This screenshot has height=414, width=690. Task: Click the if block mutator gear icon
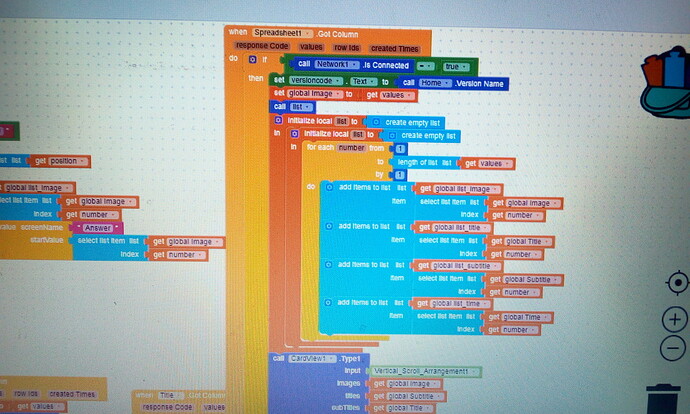coord(253,59)
